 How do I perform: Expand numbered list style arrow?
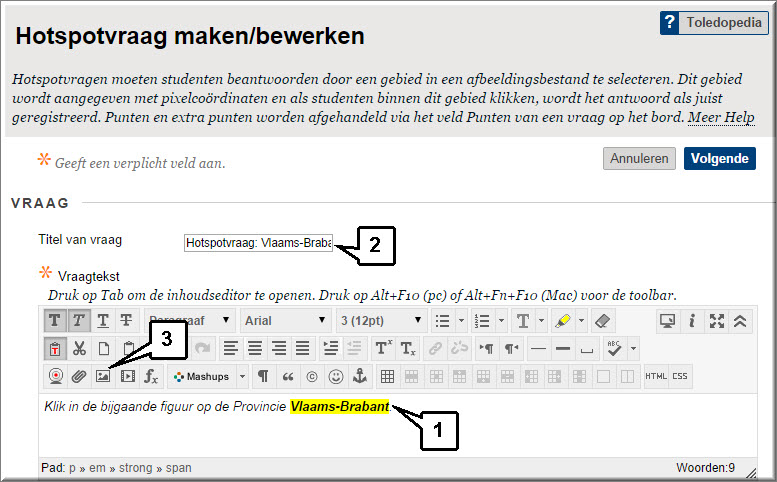tap(501, 321)
